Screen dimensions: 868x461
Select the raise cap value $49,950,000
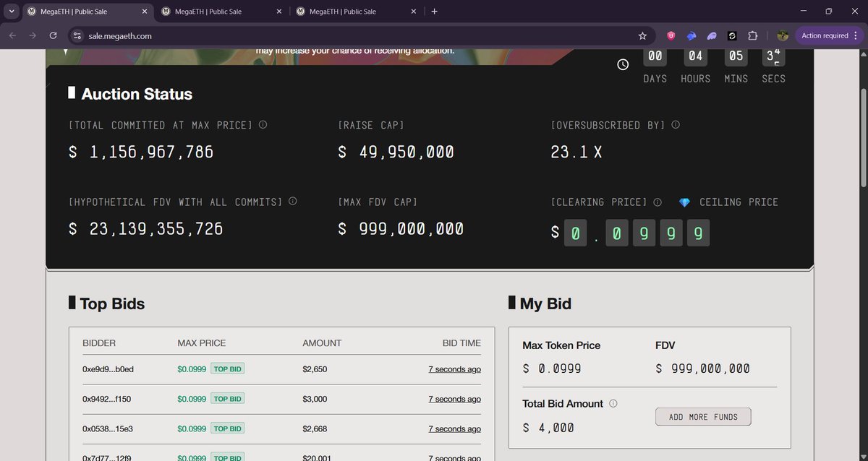click(396, 152)
